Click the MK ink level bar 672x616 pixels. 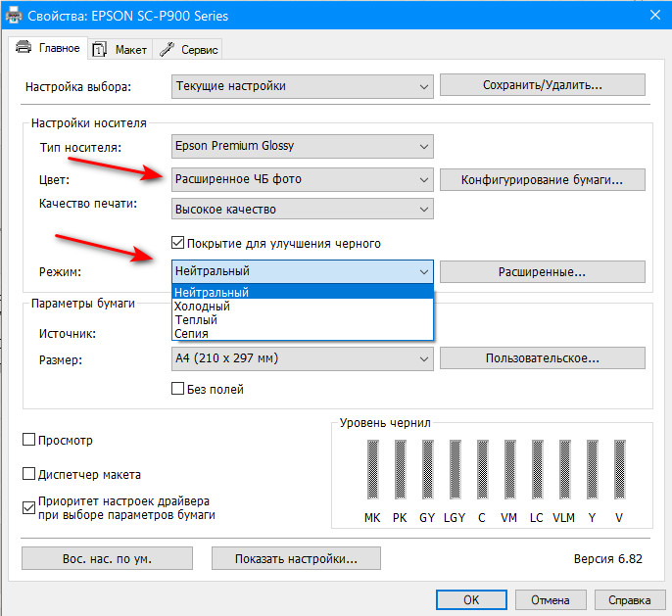(x=373, y=469)
